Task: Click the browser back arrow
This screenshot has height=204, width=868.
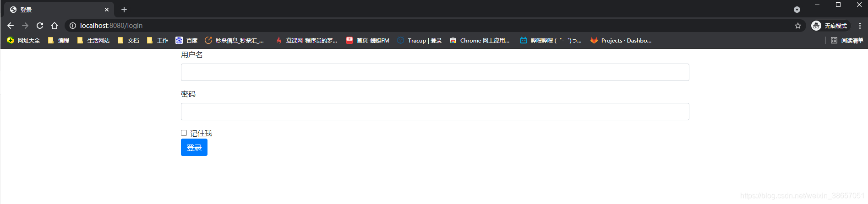Action: [x=11, y=26]
